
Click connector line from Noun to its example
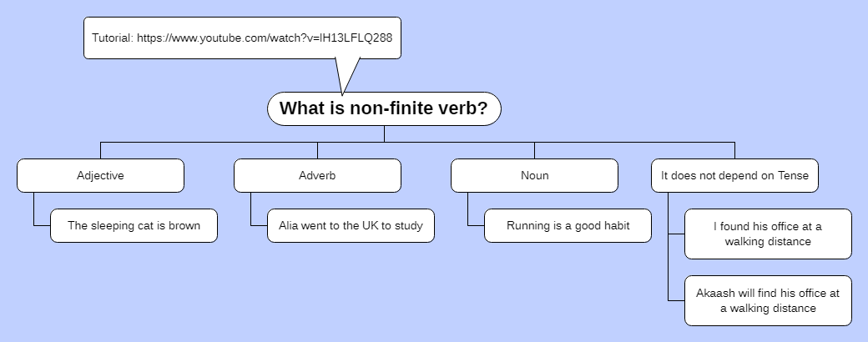pyautogui.click(x=467, y=210)
